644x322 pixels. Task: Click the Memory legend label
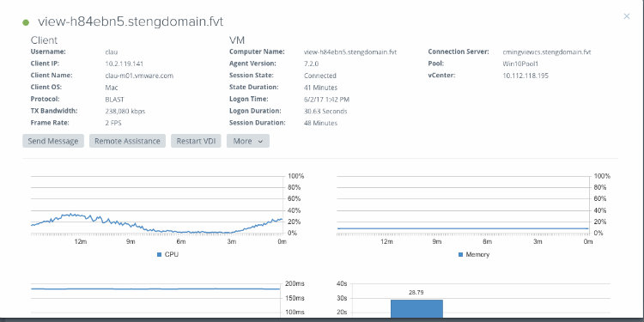477,255
